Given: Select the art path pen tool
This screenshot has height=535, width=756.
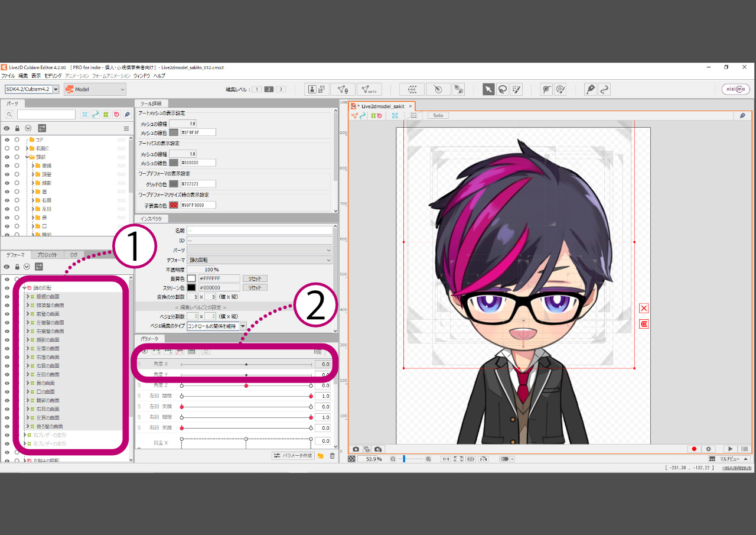Looking at the screenshot, I should pyautogui.click(x=590, y=89).
